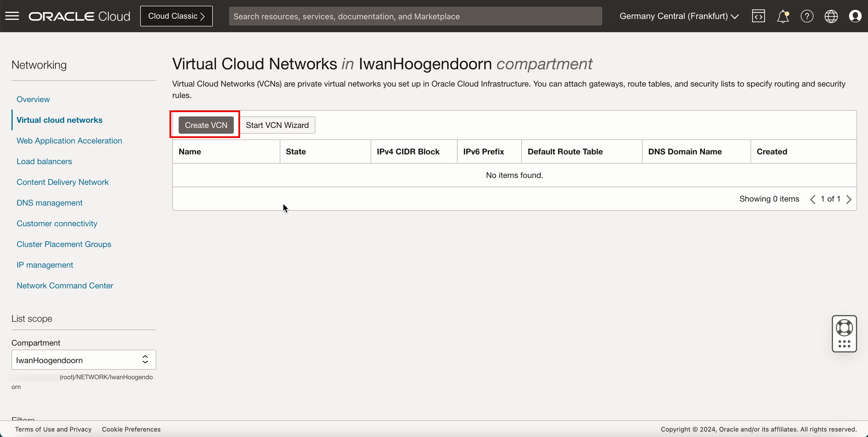Click the Region language/globe icon
The height and width of the screenshot is (437, 868).
click(831, 16)
